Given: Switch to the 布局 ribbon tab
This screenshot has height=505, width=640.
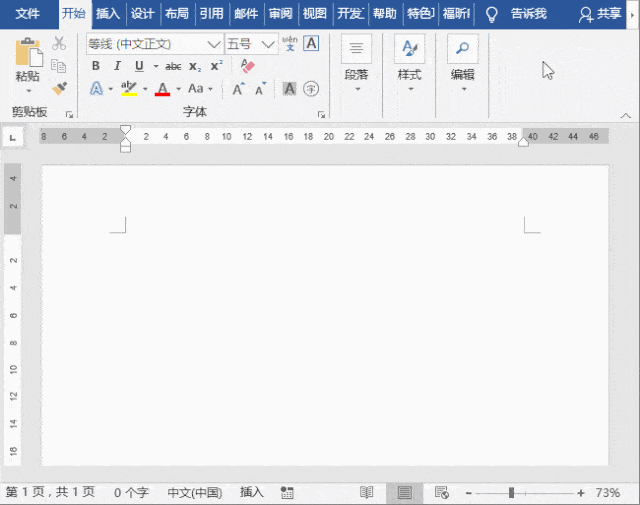Looking at the screenshot, I should (177, 14).
